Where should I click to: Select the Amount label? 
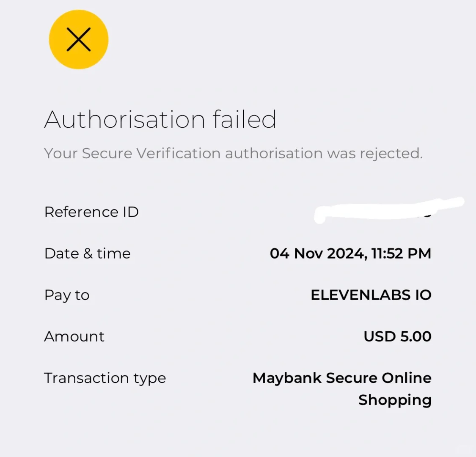pos(74,336)
